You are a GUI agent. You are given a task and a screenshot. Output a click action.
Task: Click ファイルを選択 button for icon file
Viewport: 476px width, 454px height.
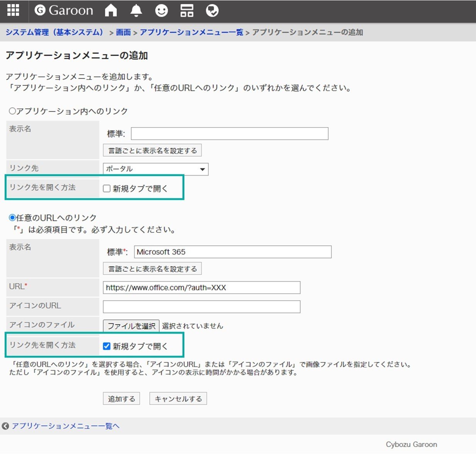tap(131, 326)
